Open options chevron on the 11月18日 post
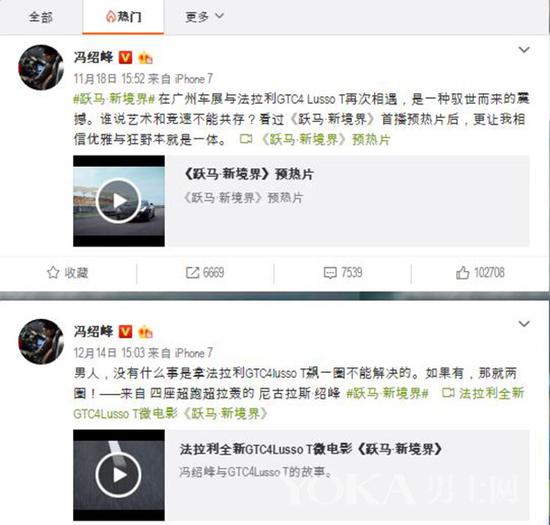This screenshot has width=550, height=525. click(x=524, y=50)
